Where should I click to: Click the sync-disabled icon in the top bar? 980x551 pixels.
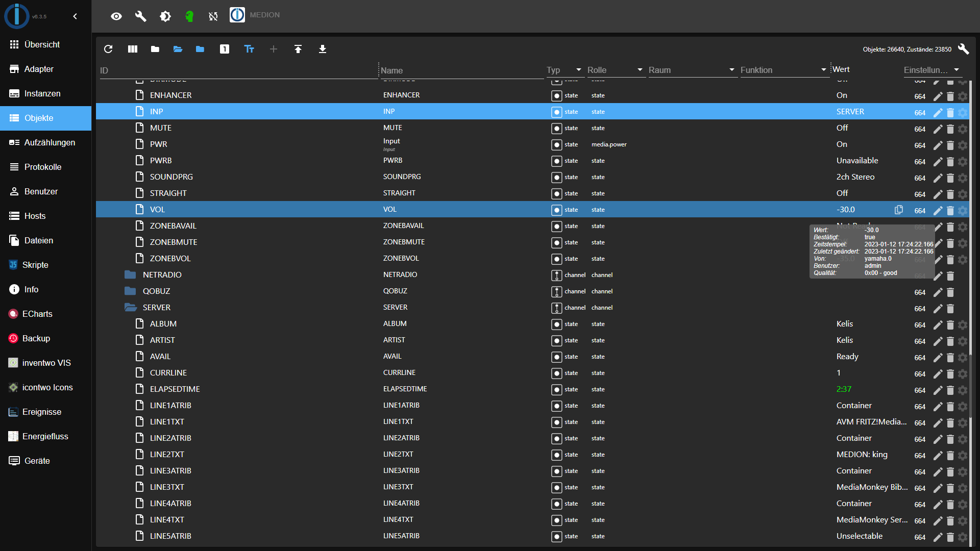tap(213, 16)
